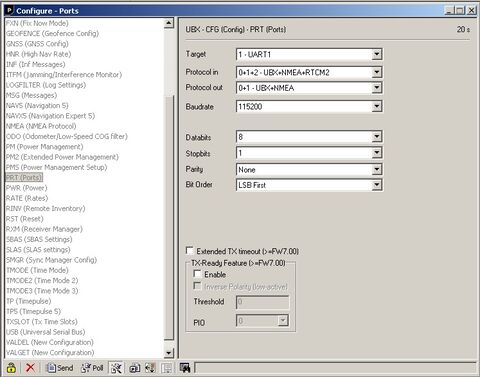Select PM2 (Extended Power Management) entry

pos(62,157)
